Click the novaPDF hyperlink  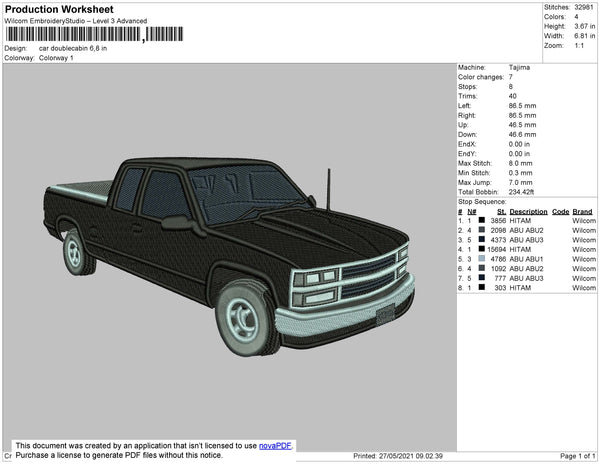click(275, 446)
